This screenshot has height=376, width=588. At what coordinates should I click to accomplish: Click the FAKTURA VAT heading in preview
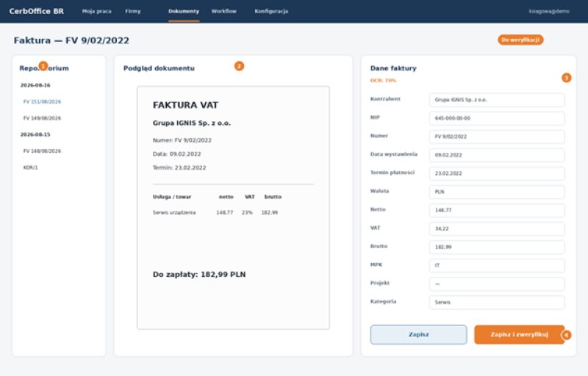pyautogui.click(x=185, y=105)
